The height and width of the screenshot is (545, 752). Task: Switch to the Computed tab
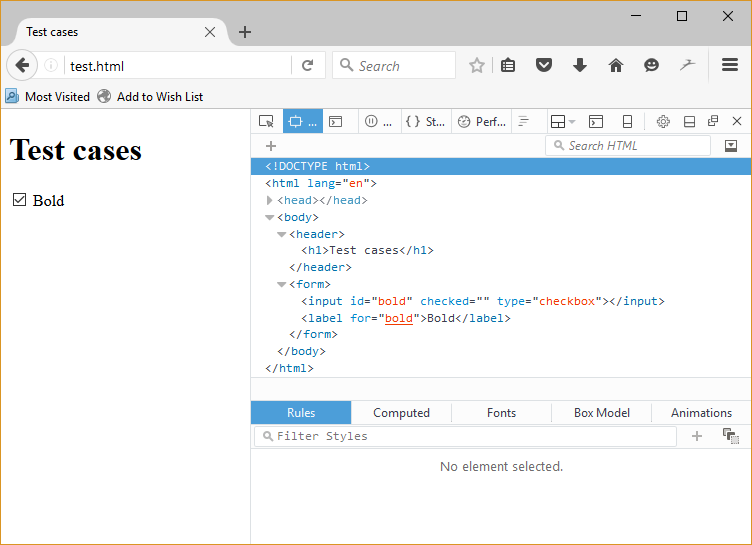(x=401, y=413)
